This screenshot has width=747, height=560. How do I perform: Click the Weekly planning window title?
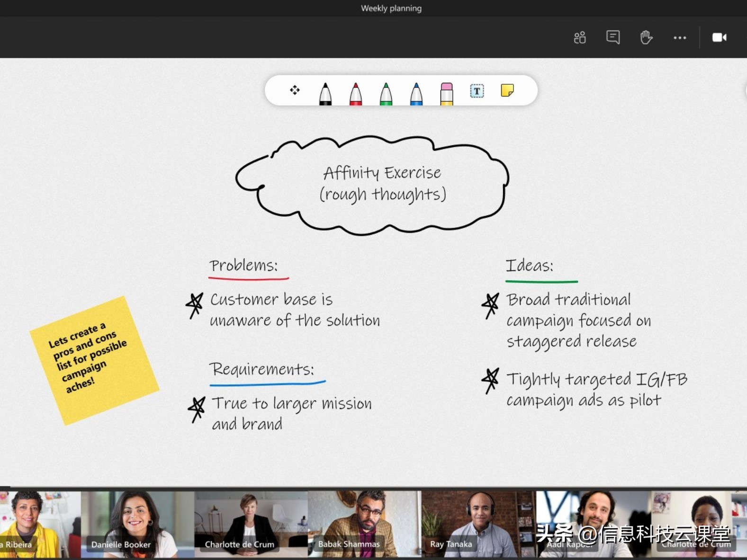pyautogui.click(x=391, y=8)
